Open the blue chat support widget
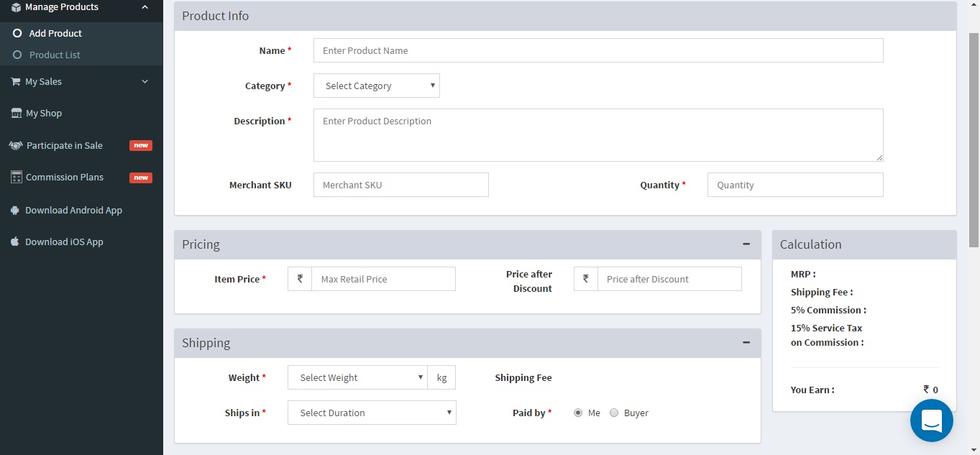The width and height of the screenshot is (980, 455). point(931,420)
